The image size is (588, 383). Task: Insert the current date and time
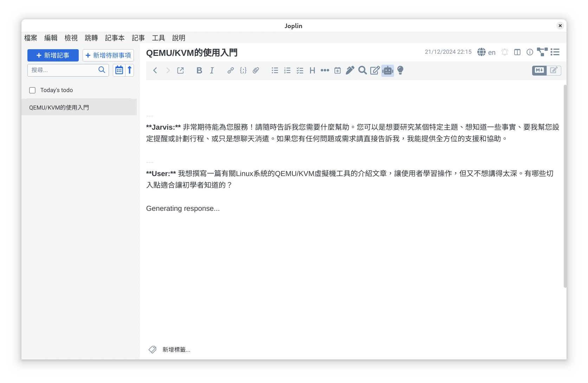(x=337, y=70)
